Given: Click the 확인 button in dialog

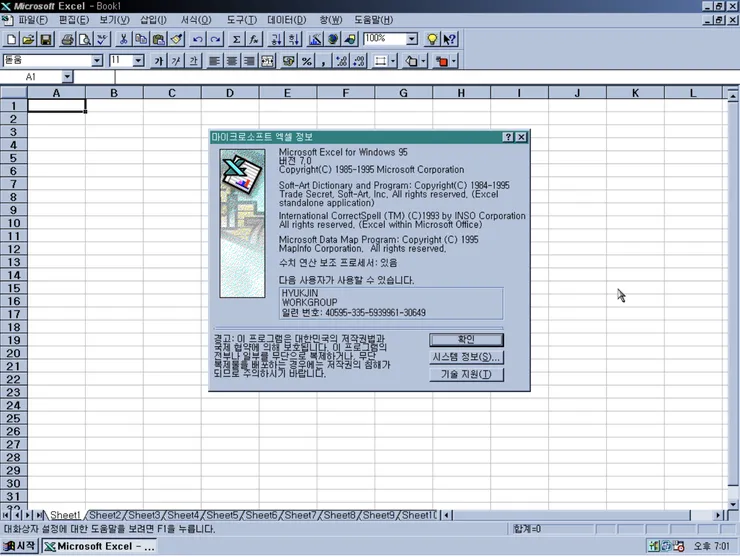Looking at the screenshot, I should click(466, 339).
